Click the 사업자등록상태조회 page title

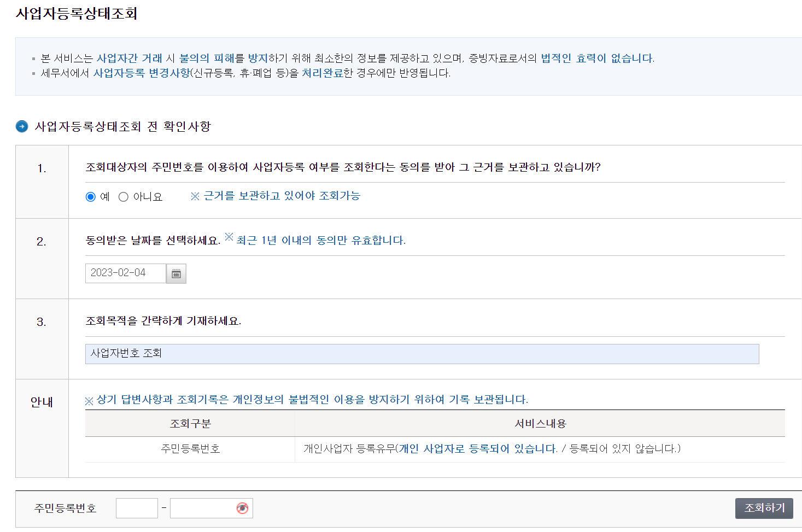(x=77, y=13)
